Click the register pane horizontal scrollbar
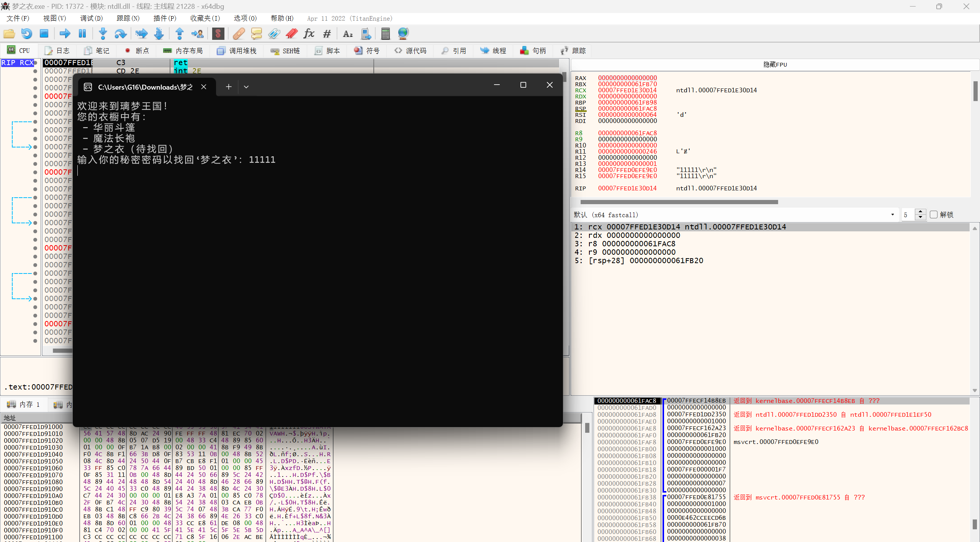The width and height of the screenshot is (980, 542). point(679,202)
